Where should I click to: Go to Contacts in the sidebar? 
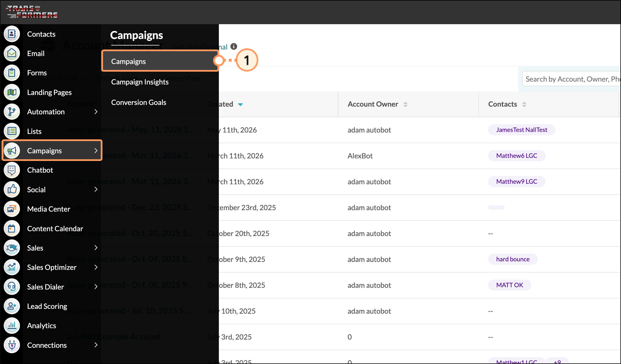[41, 34]
